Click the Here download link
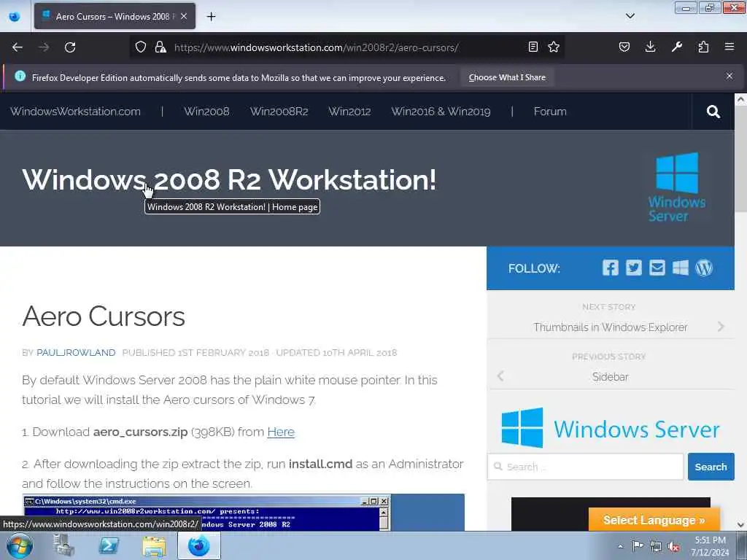The width and height of the screenshot is (747, 560). click(281, 432)
